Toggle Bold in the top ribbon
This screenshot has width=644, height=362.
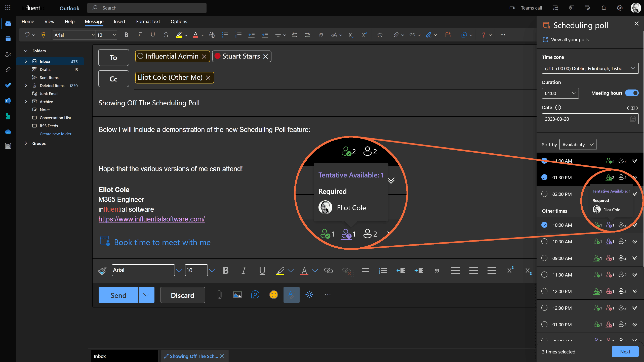126,35
